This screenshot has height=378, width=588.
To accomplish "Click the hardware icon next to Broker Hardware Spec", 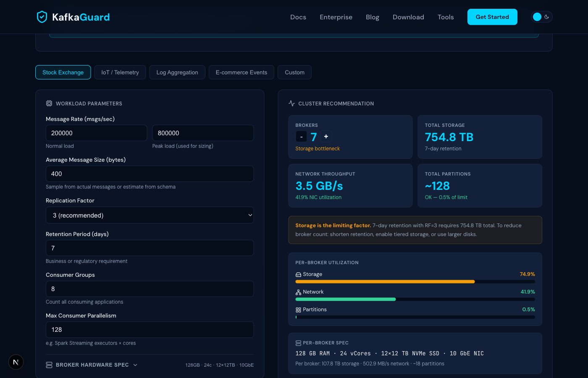I will tap(49, 365).
